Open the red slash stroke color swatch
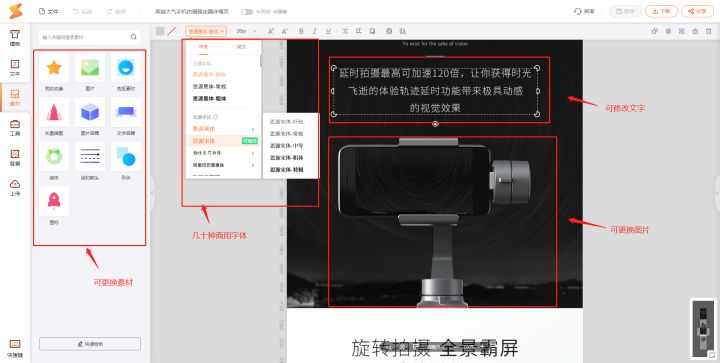The image size is (720, 363). tap(172, 31)
